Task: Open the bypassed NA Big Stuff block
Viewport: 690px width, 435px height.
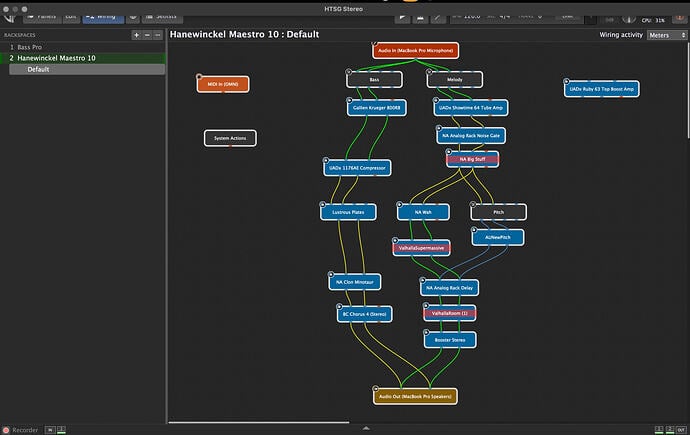Action: pos(473,159)
